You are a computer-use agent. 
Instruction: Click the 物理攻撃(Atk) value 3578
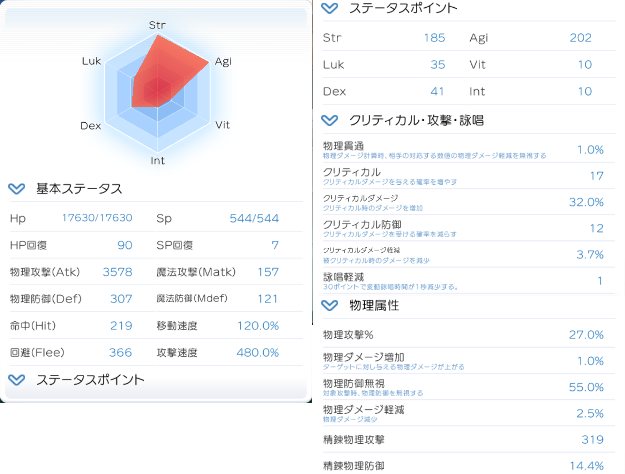pos(118,272)
